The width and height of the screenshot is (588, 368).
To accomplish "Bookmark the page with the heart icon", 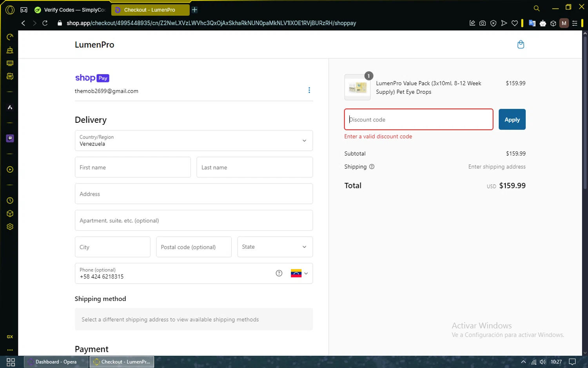I will pos(515,23).
